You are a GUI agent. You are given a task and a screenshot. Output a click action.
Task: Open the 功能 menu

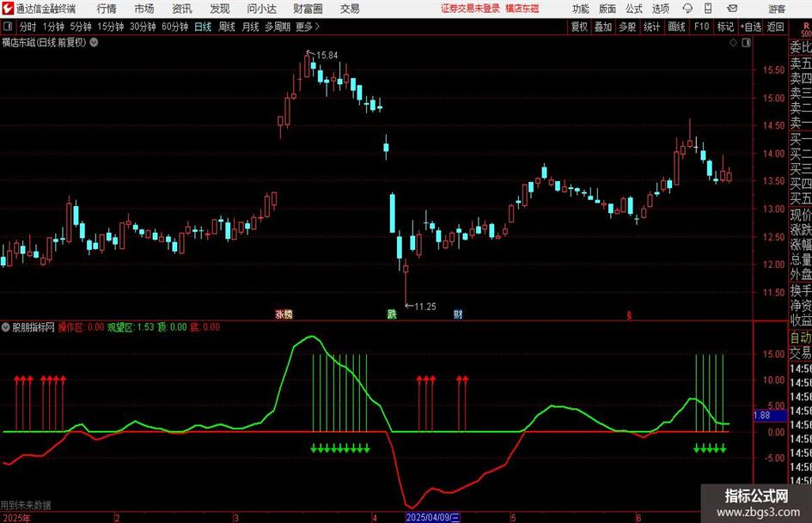pos(581,9)
